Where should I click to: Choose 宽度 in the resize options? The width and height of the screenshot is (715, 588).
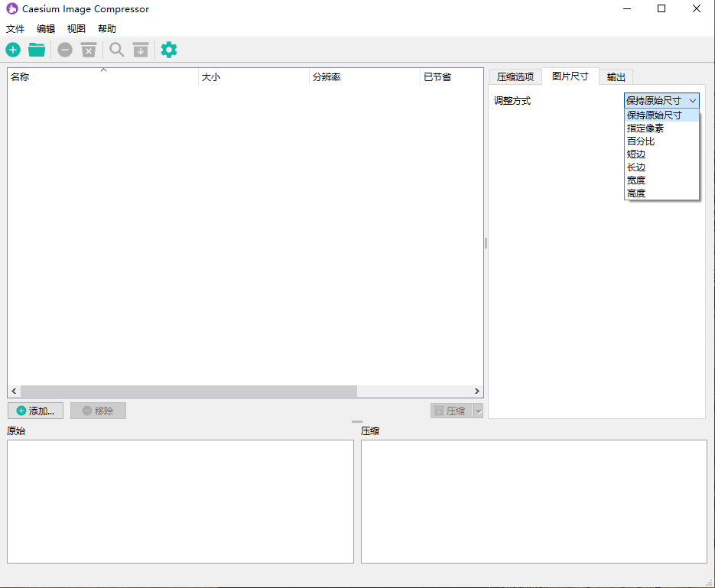636,180
